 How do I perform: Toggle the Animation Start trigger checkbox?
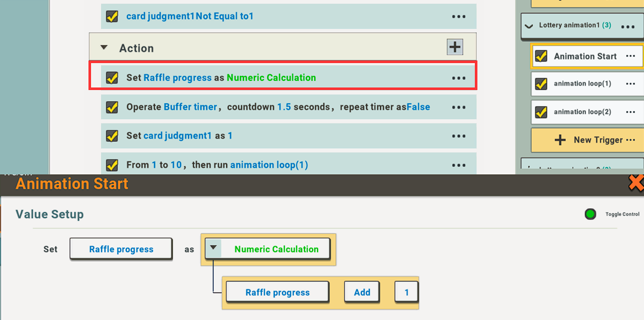(541, 56)
